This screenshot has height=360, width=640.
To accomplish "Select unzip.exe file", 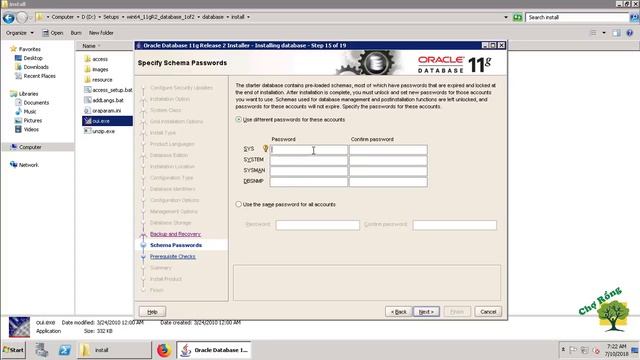I will click(x=99, y=131).
